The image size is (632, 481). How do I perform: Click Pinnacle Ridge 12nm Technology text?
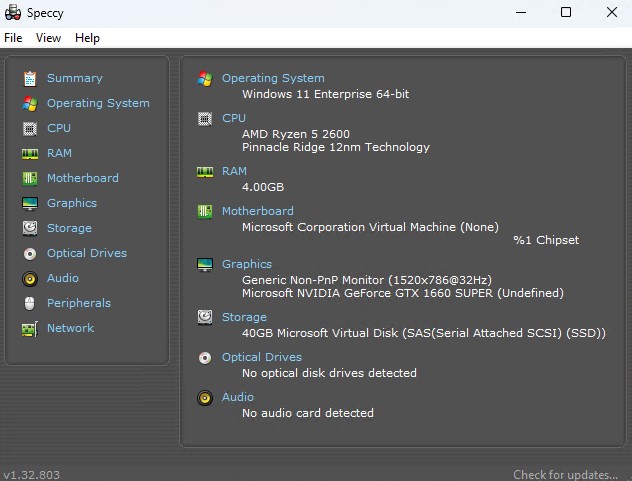[x=336, y=147]
